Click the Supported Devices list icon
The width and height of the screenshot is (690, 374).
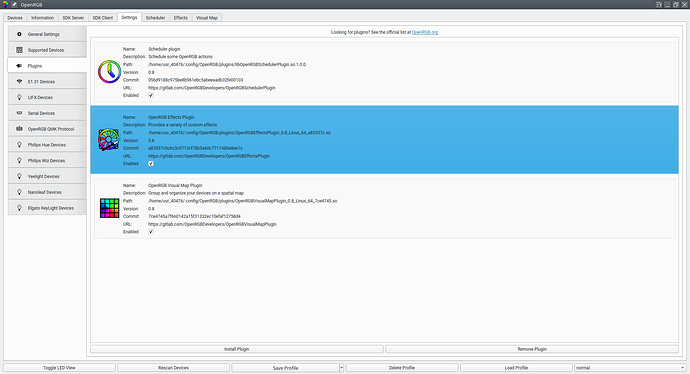[19, 50]
